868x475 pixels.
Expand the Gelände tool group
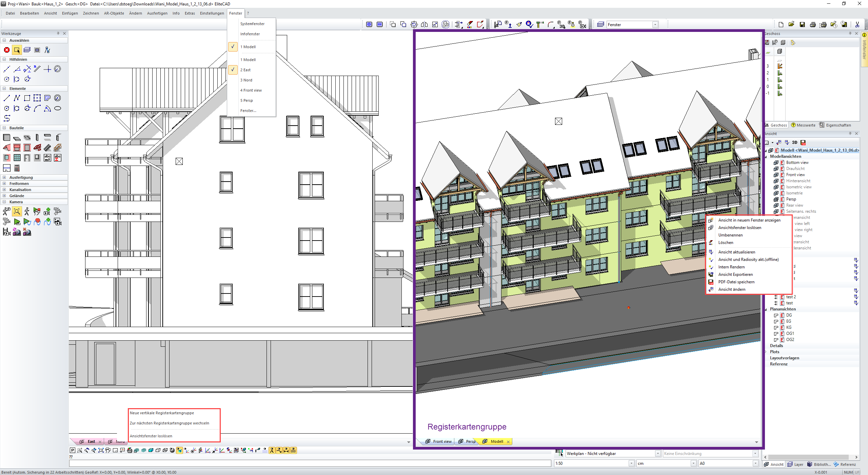click(x=4, y=196)
